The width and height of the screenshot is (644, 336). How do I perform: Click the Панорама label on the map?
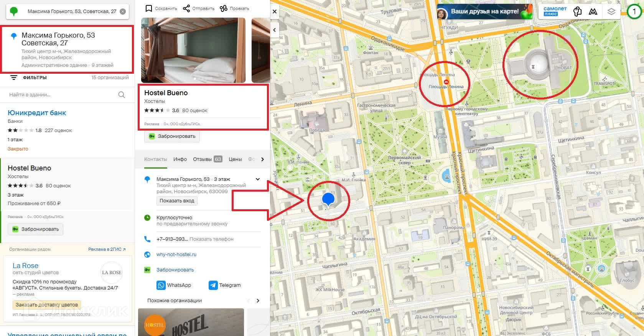[x=454, y=227]
